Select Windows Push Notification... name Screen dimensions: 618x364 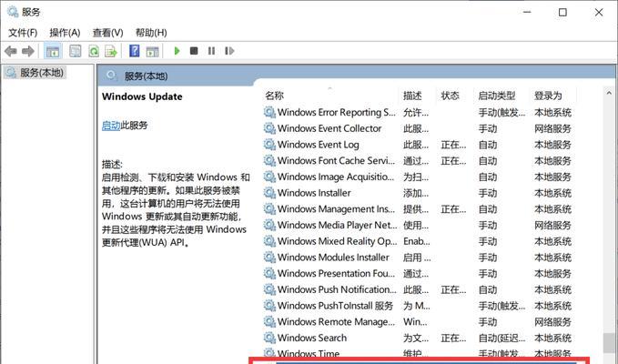[x=337, y=289]
